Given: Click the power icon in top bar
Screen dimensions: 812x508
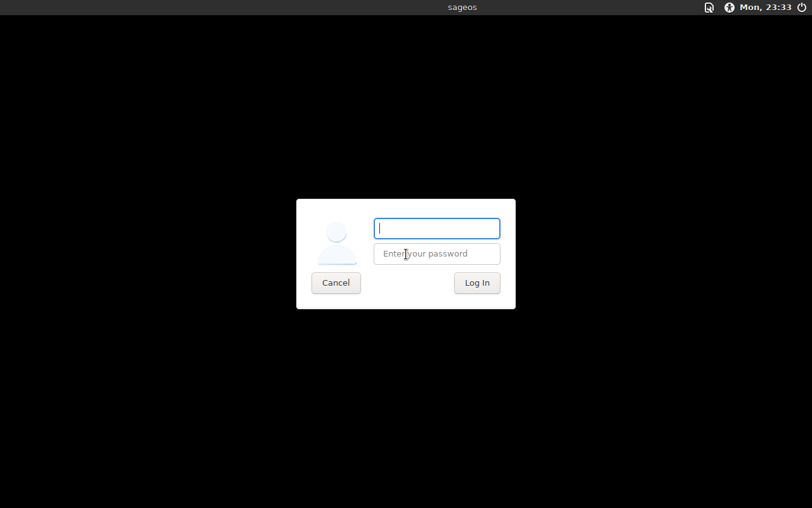Looking at the screenshot, I should pyautogui.click(x=802, y=8).
